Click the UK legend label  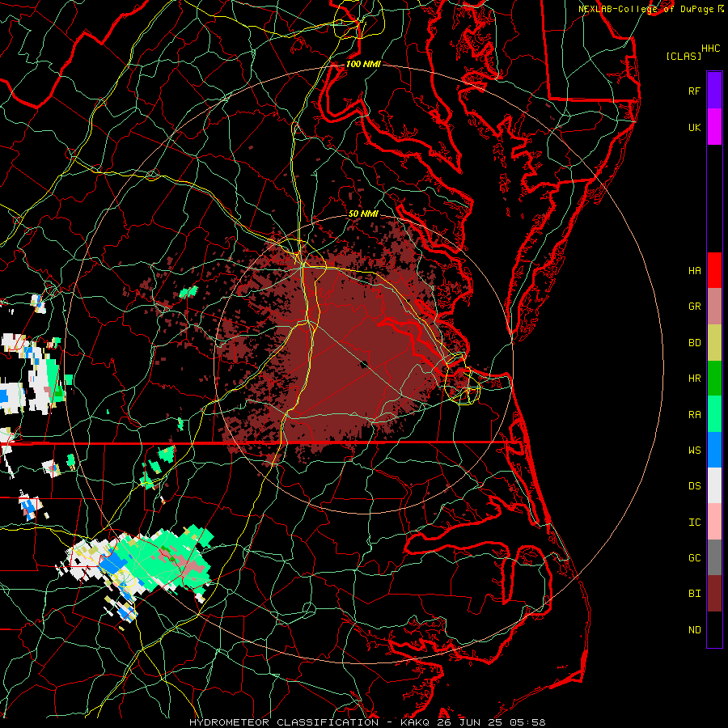coord(695,127)
